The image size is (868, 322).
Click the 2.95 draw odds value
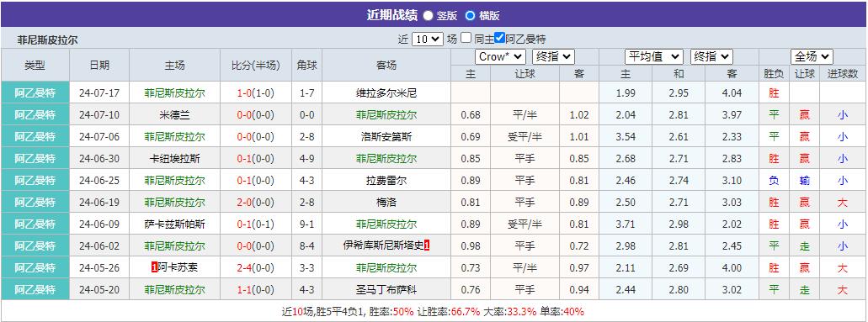tap(679, 93)
